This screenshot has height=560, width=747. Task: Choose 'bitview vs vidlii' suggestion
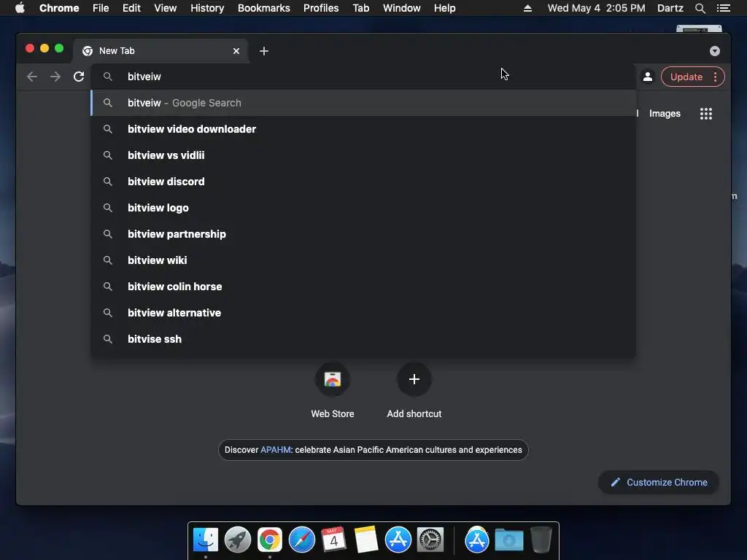tap(363, 155)
